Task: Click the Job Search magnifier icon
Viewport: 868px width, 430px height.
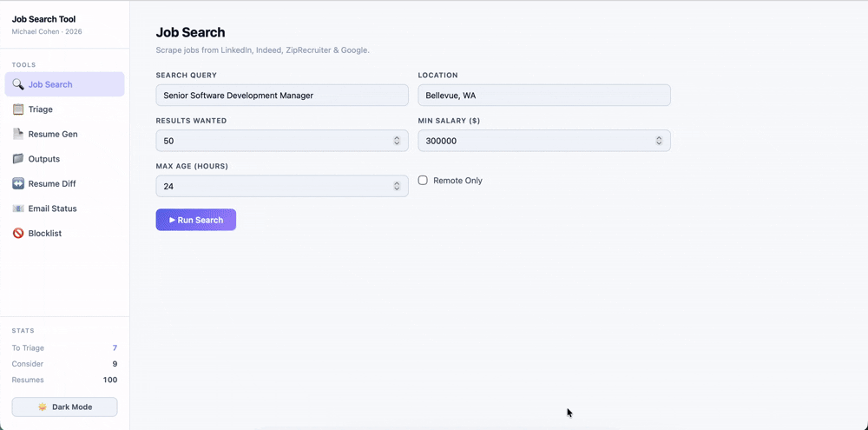Action: (18, 84)
